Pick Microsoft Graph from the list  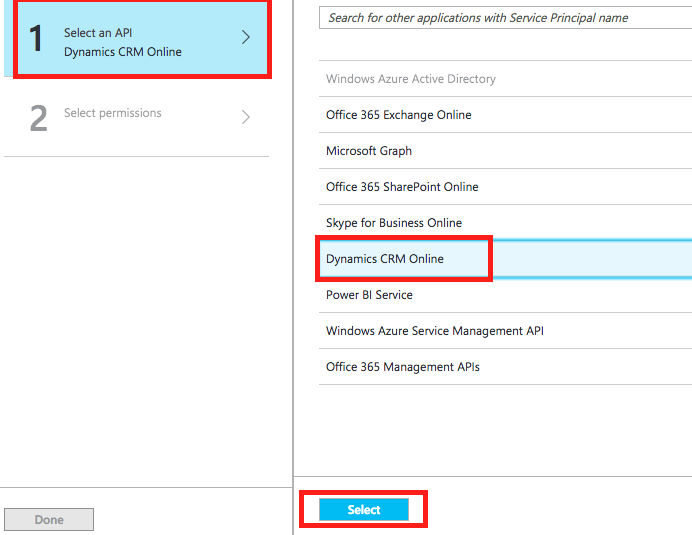pos(505,151)
